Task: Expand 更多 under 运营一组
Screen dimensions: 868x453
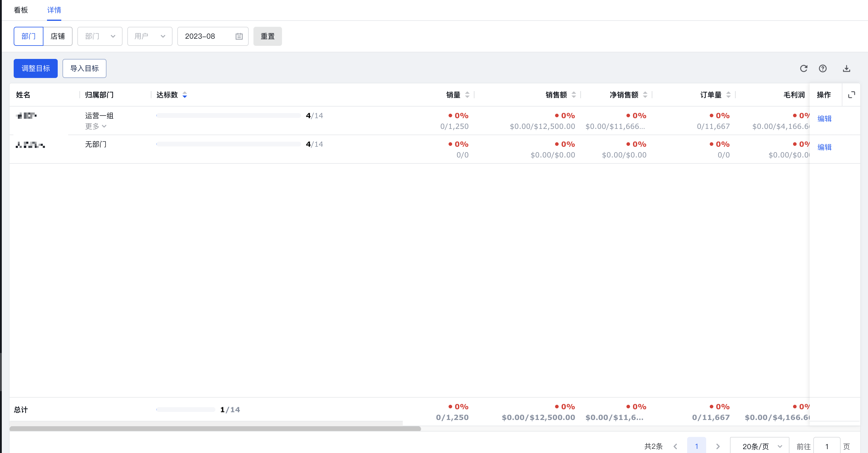Action: tap(96, 126)
